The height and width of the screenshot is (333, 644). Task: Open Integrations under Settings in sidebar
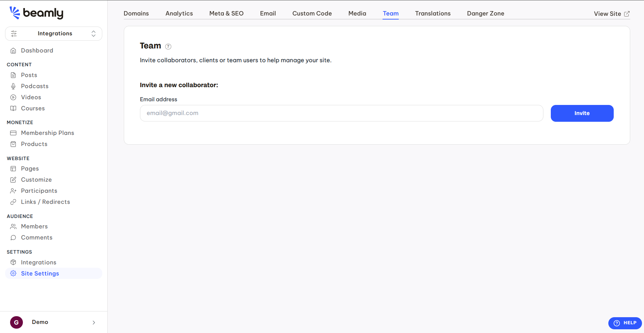tap(39, 262)
